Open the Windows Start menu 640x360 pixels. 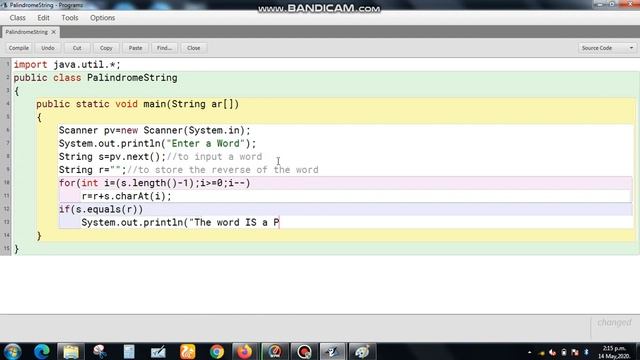[12, 351]
